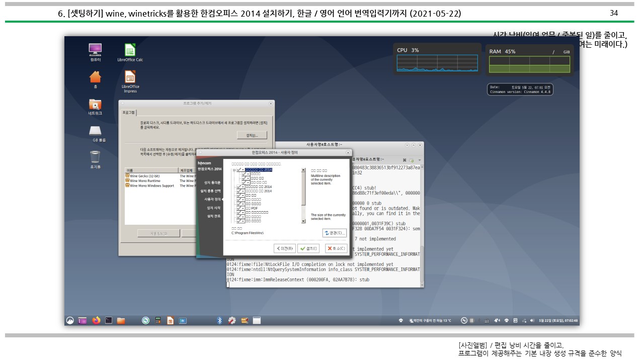Launch Firefox from the taskbar
Viewport: 644px width, 362px height.
point(96,320)
